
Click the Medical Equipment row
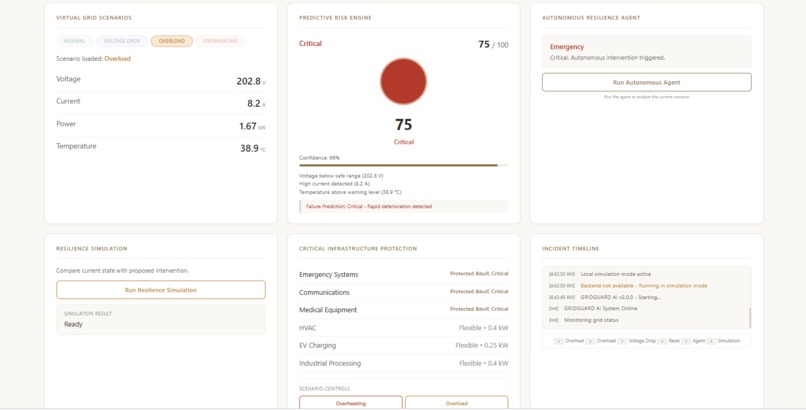point(404,310)
